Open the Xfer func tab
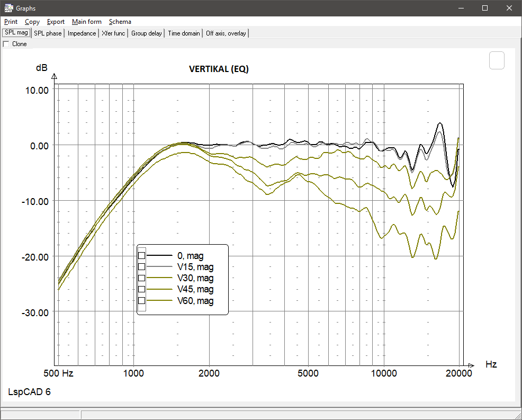Screen dimensions: 522x420 113,33
